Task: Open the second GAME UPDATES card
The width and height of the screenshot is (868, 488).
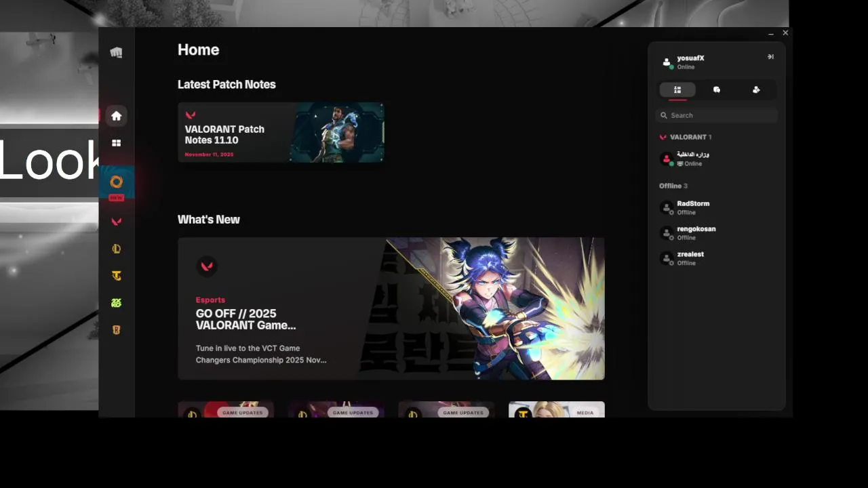Action: (336, 409)
